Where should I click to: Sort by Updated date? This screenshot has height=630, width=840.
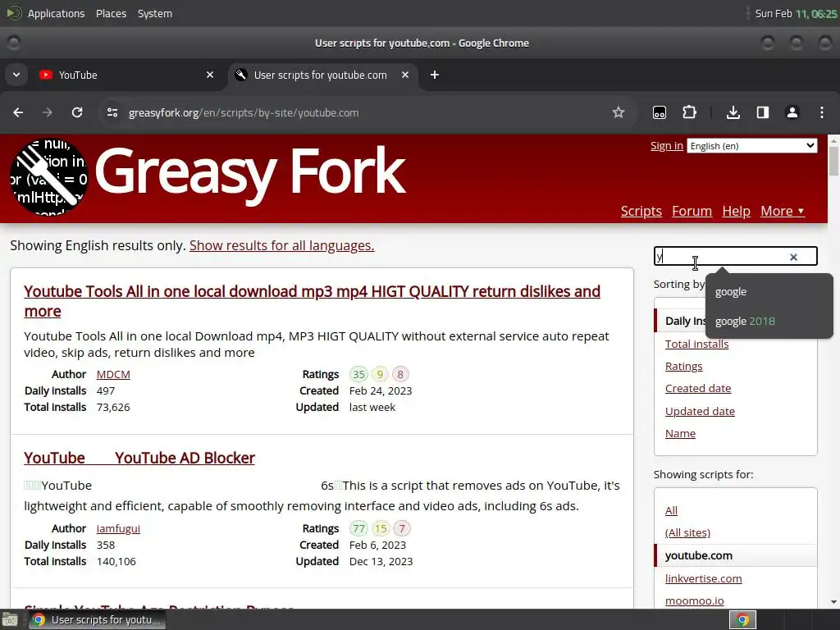point(700,412)
